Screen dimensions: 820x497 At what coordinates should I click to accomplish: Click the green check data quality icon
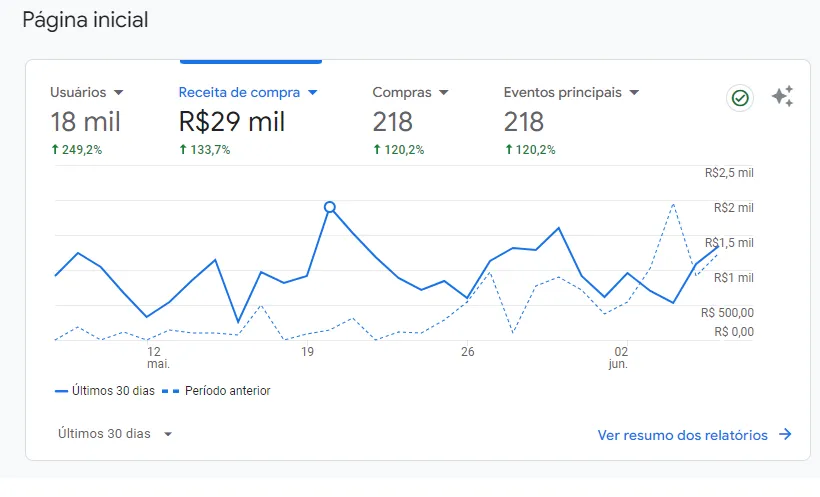click(x=740, y=98)
